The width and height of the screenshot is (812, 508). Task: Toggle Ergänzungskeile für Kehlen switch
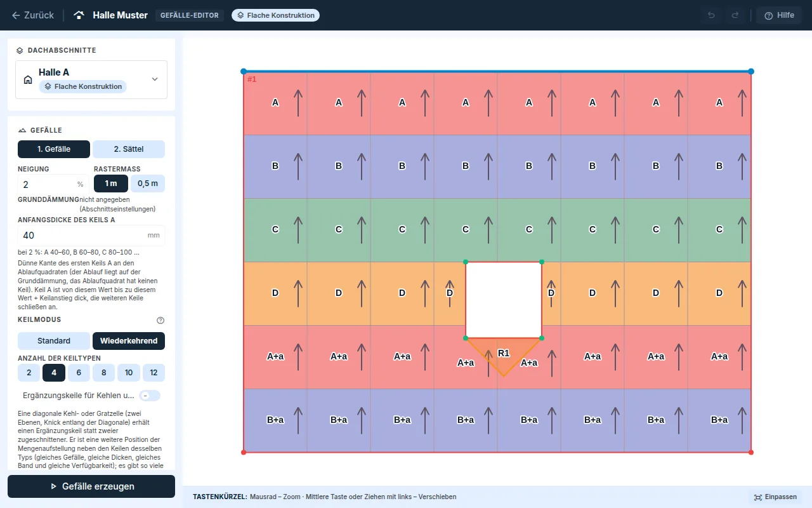(150, 396)
